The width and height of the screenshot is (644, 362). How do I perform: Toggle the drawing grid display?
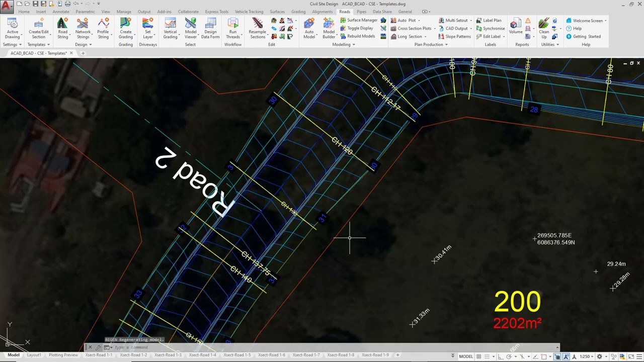pos(479,356)
